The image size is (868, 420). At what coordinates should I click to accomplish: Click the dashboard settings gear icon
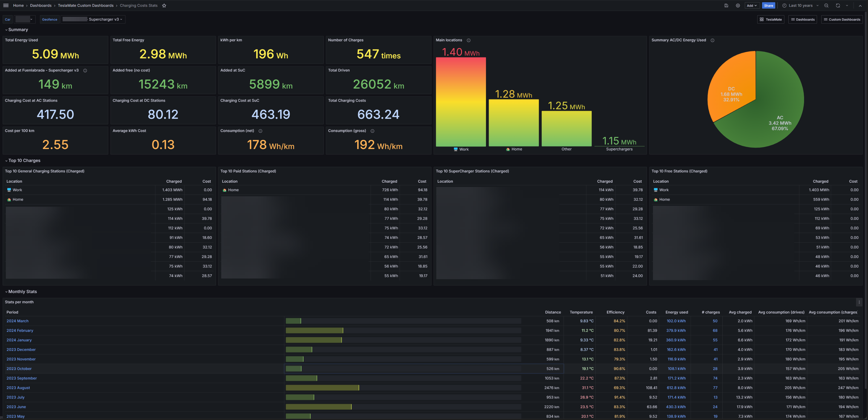click(738, 5)
